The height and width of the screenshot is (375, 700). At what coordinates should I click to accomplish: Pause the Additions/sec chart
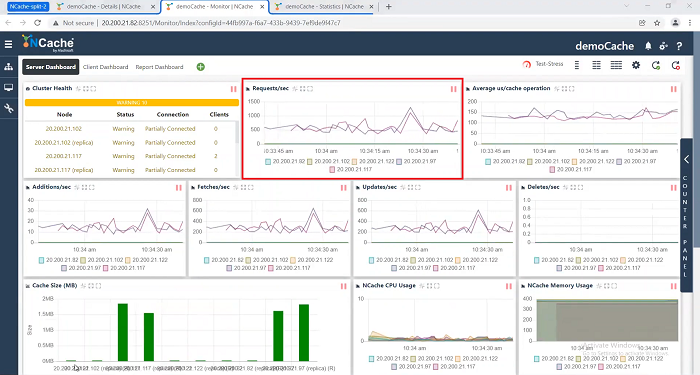point(179,188)
